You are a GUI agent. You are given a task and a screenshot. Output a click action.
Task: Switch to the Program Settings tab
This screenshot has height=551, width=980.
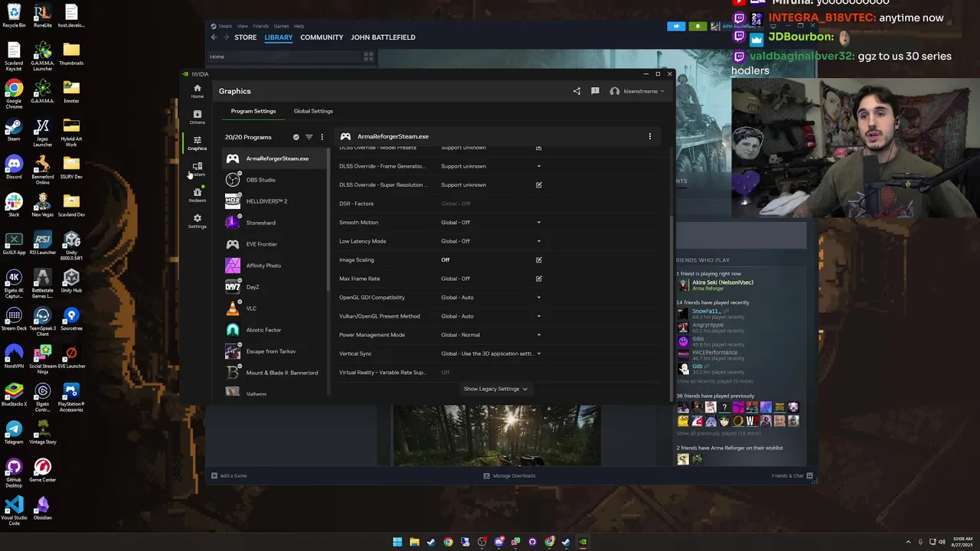tap(253, 111)
